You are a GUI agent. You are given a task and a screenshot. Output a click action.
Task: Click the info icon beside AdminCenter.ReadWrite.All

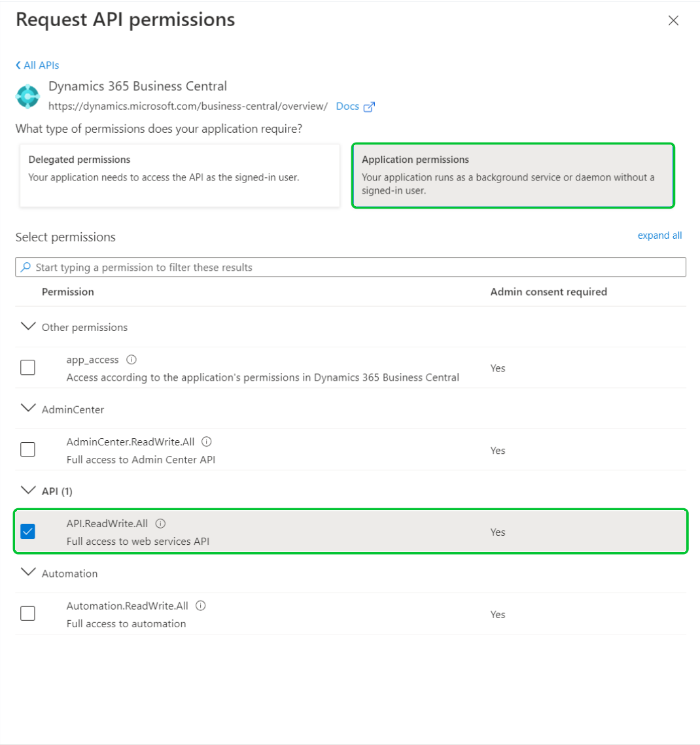coord(207,442)
